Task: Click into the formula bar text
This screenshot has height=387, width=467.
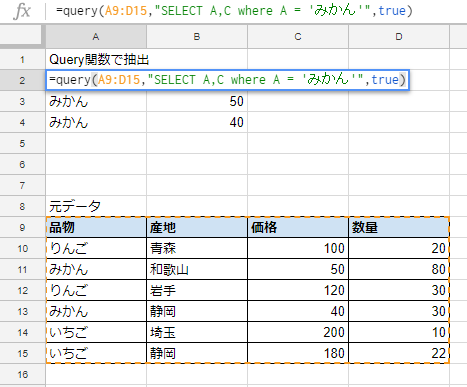Action: (x=234, y=11)
